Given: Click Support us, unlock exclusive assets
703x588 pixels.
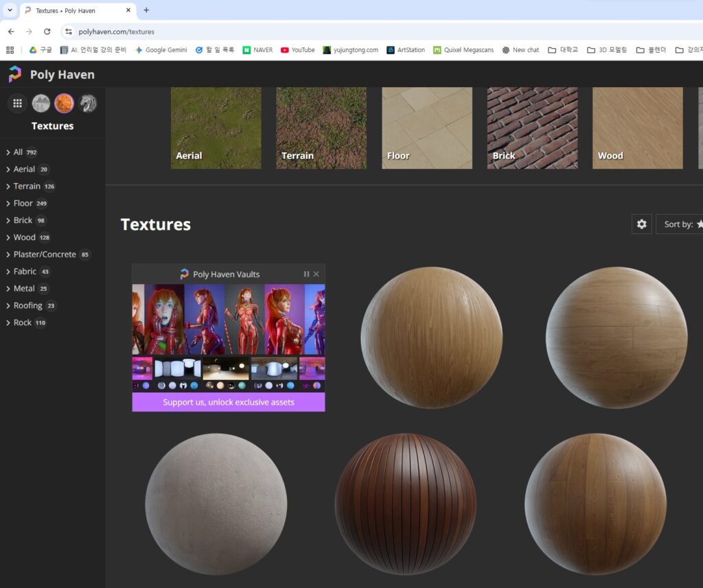Looking at the screenshot, I should coord(228,402).
